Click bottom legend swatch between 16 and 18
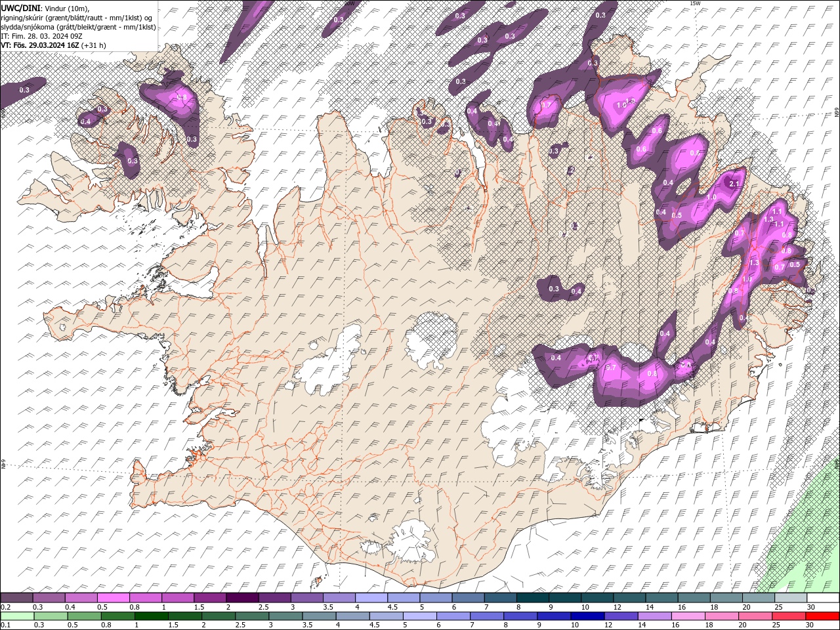The height and width of the screenshot is (630, 840). tap(688, 616)
